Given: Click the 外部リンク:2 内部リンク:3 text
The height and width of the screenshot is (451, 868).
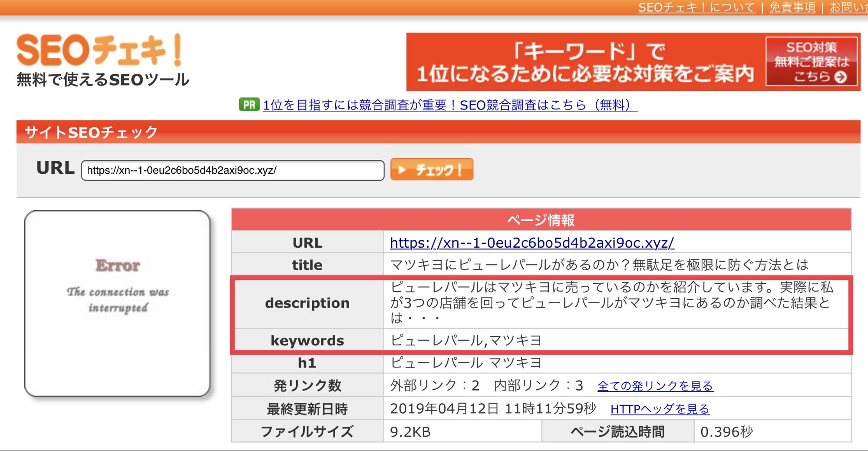Looking at the screenshot, I should tap(487, 385).
